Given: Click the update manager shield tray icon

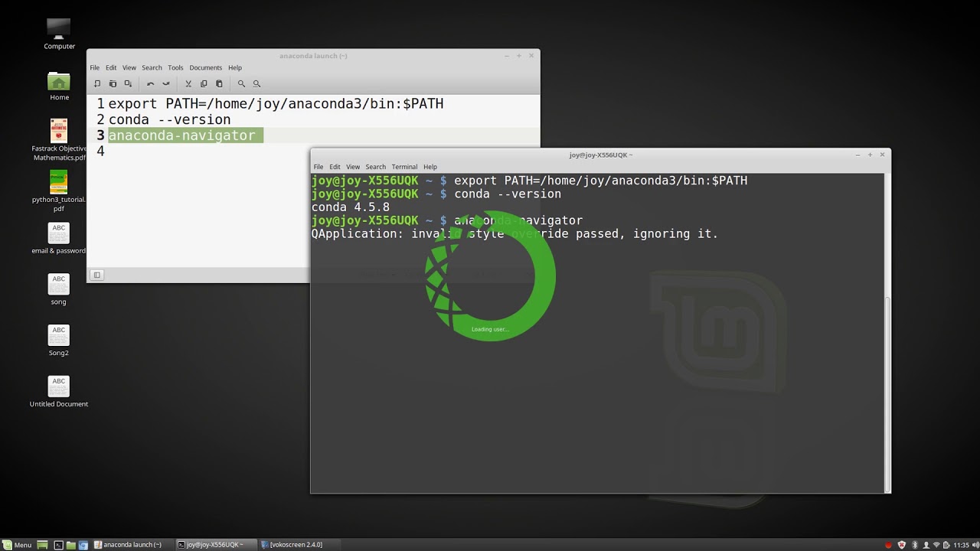Looking at the screenshot, I should [x=902, y=545].
